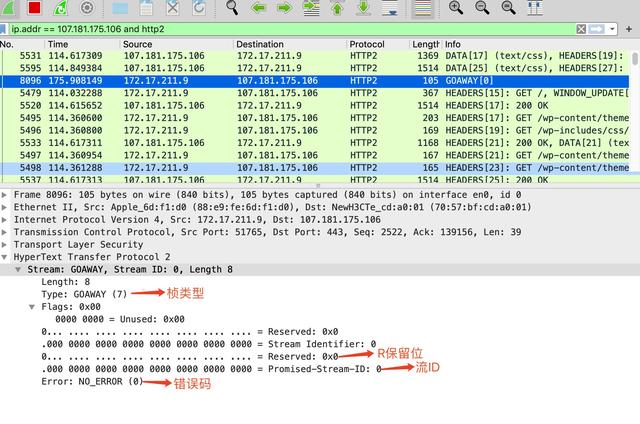Save the capture file

pos(146,7)
